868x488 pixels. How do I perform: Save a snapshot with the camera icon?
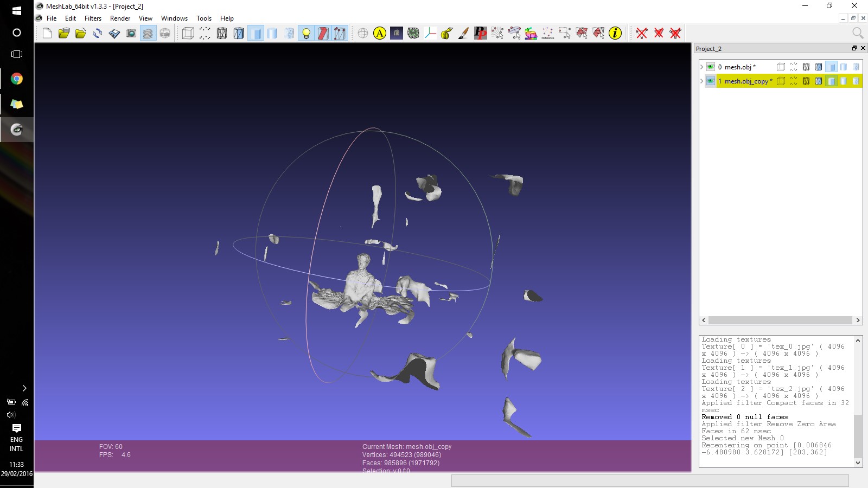point(131,34)
